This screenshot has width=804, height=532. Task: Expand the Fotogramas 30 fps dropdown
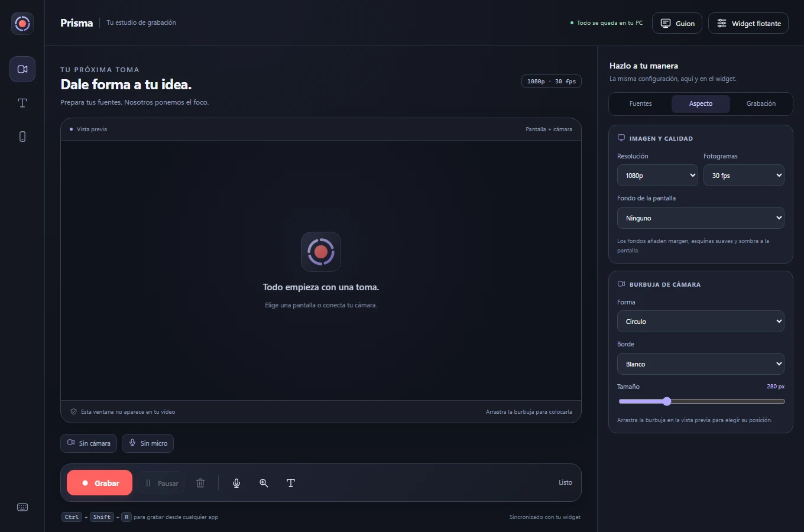(744, 176)
